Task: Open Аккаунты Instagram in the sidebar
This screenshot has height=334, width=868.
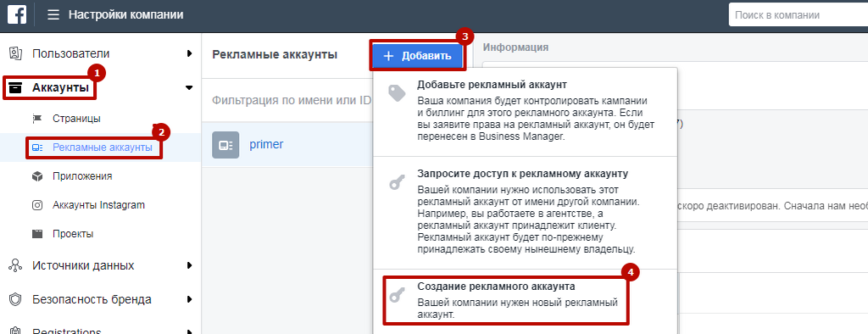Action: click(98, 205)
